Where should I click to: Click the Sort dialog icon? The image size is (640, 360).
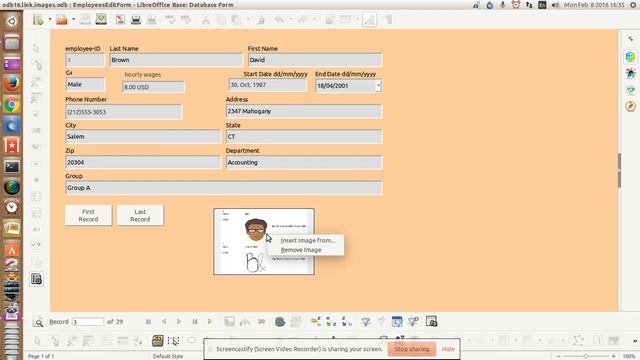click(x=315, y=322)
